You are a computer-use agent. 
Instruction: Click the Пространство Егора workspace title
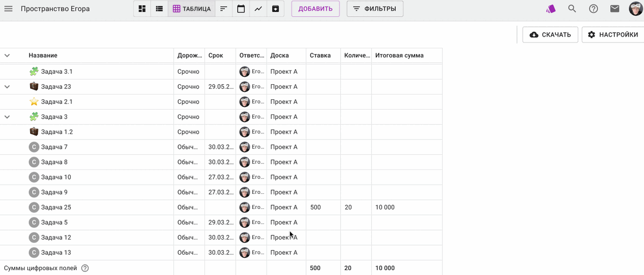[x=55, y=9]
